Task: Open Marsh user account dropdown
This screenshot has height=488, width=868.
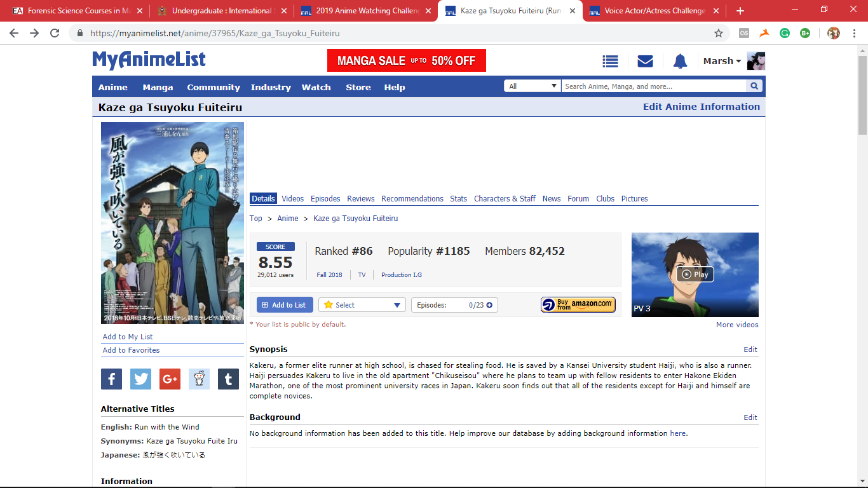Action: [x=722, y=61]
